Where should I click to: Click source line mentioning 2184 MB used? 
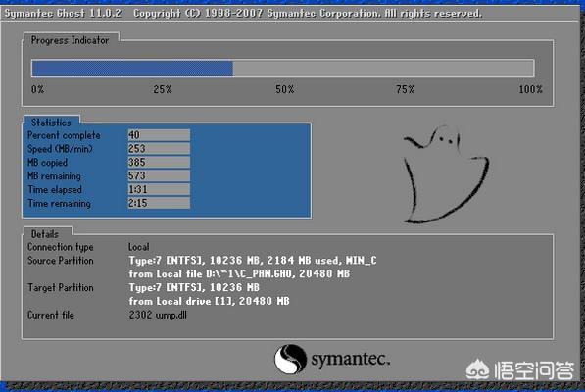tap(253, 261)
